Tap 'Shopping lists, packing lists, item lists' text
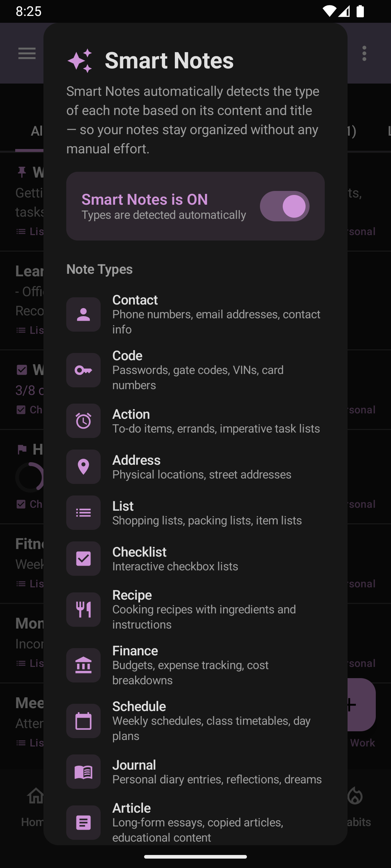 (x=207, y=520)
